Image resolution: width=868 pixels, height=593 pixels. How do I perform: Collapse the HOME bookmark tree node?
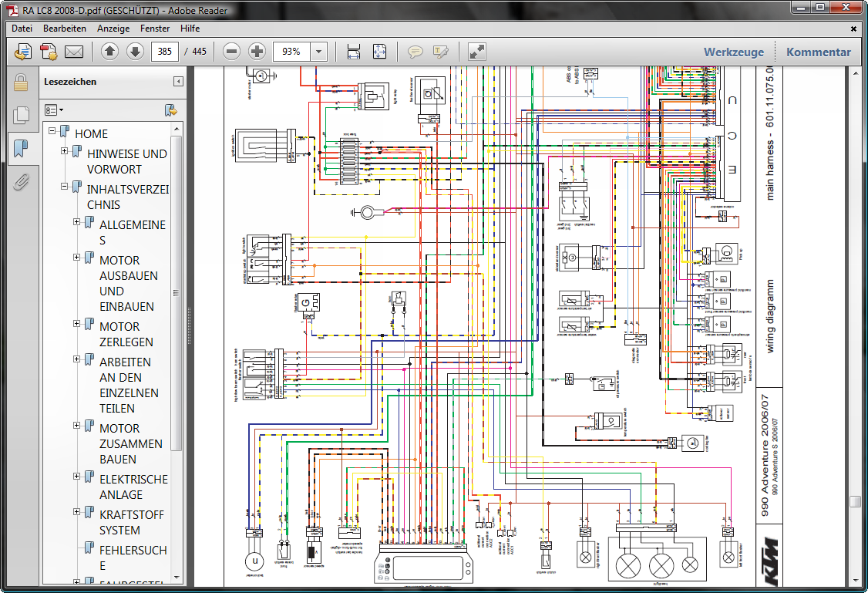[x=52, y=131]
